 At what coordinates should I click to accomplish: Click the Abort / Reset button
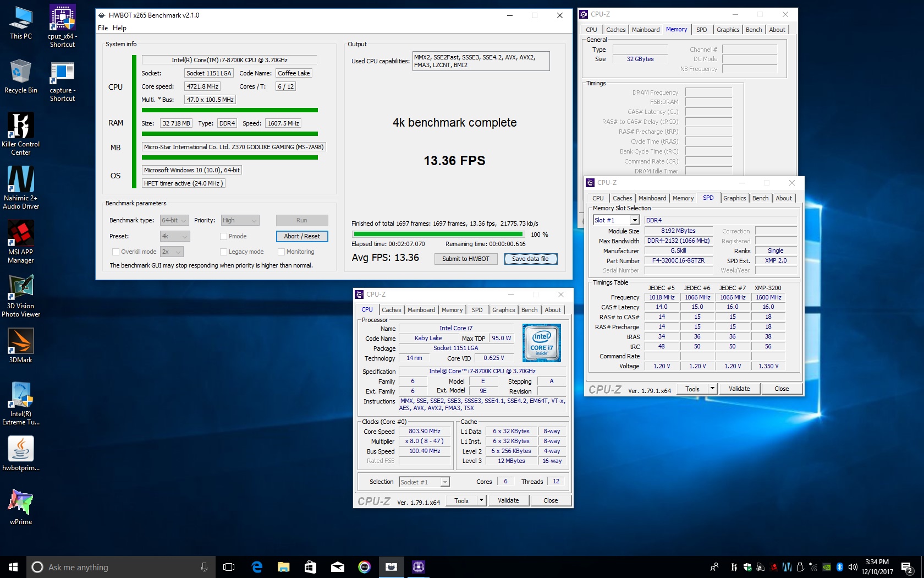click(x=302, y=236)
